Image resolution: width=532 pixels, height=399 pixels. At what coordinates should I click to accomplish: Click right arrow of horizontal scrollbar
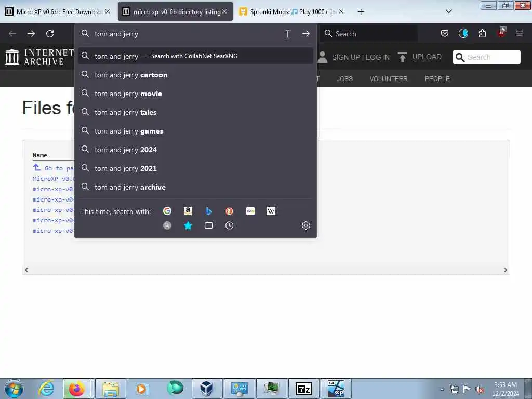pos(505,270)
